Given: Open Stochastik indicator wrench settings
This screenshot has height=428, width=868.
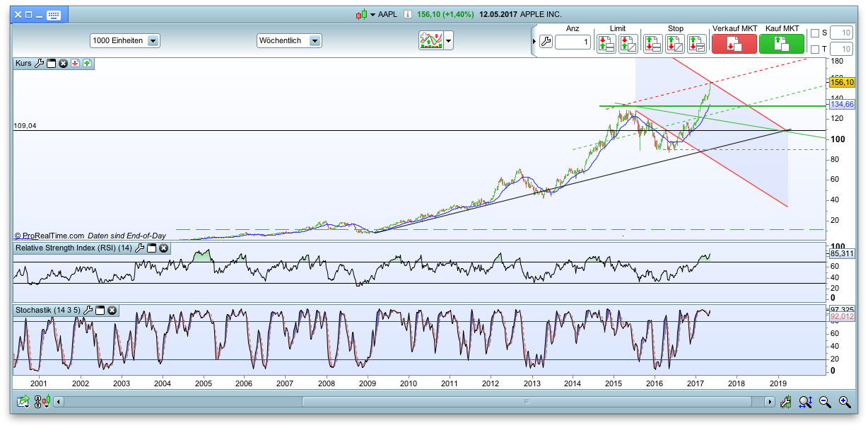Looking at the screenshot, I should (x=88, y=310).
